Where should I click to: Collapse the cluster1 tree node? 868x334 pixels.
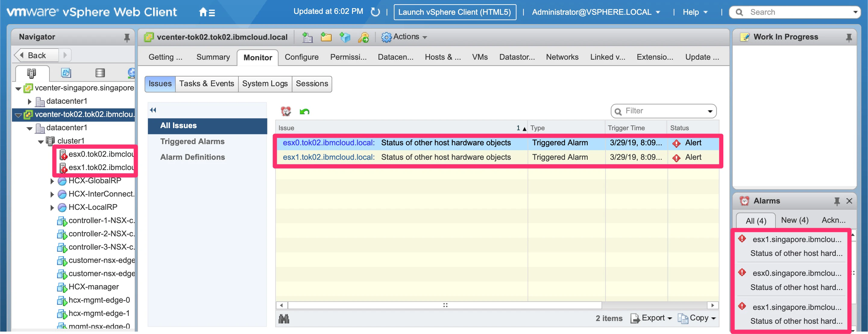click(41, 142)
